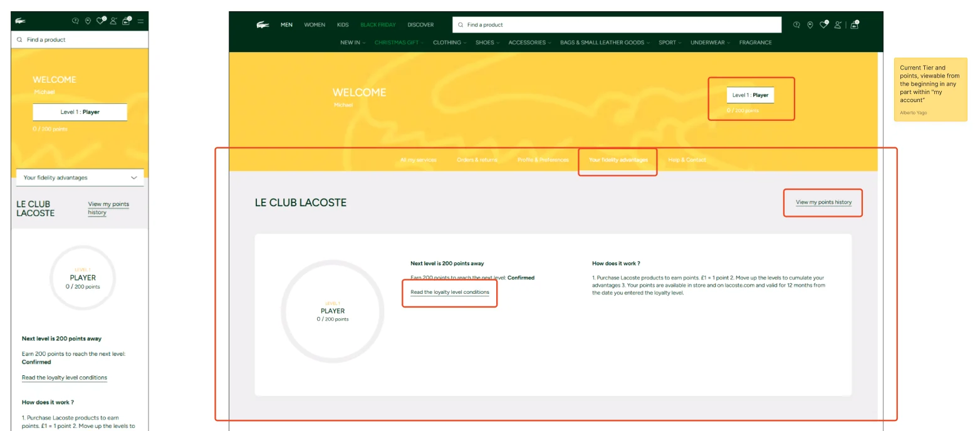Click 'Alberto Yago' author on sticky note

point(914,113)
